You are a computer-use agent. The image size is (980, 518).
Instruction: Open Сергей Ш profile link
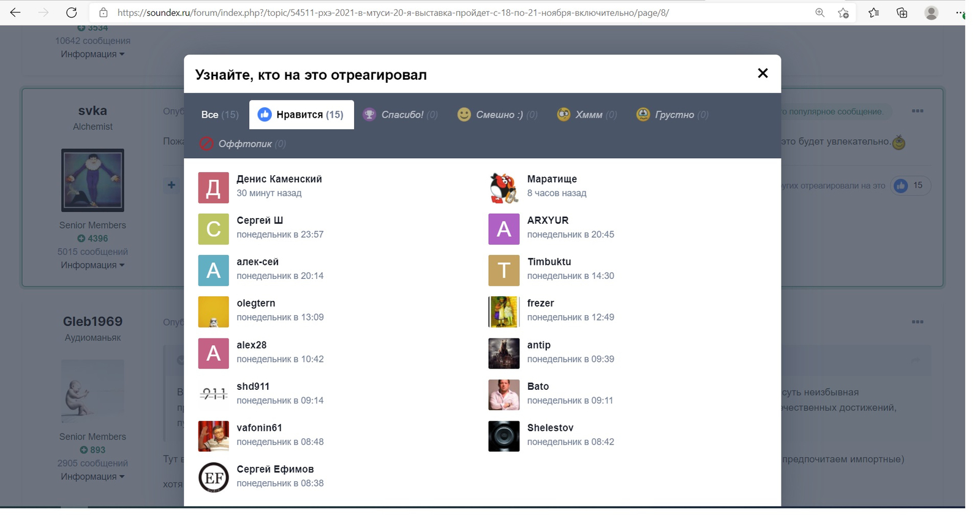260,220
